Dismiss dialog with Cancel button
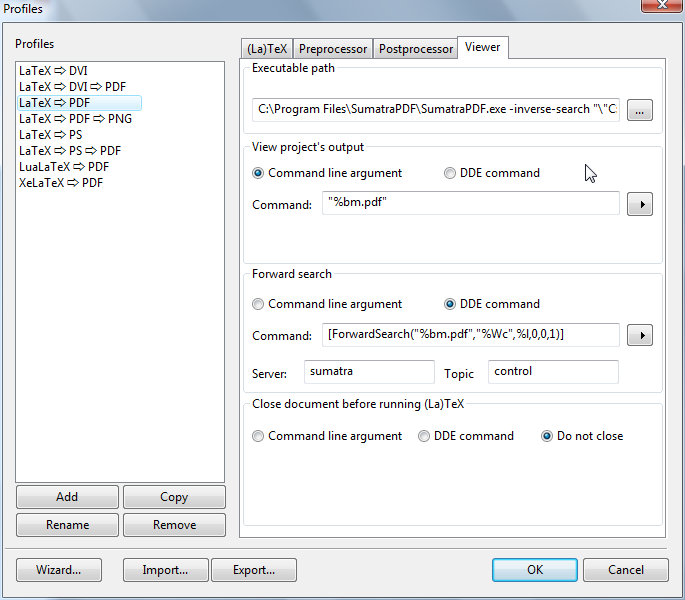This screenshot has height=600, width=685. pyautogui.click(x=626, y=570)
